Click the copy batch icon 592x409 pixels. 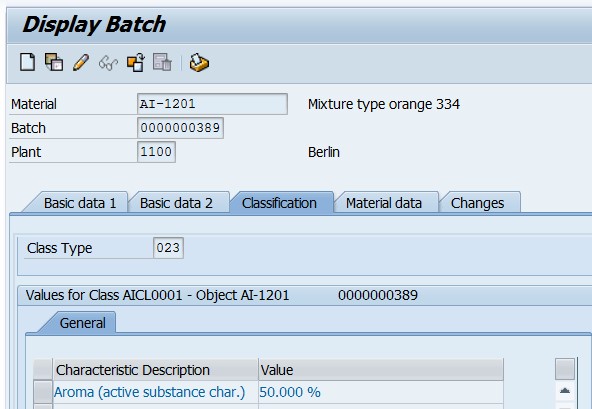(x=54, y=62)
